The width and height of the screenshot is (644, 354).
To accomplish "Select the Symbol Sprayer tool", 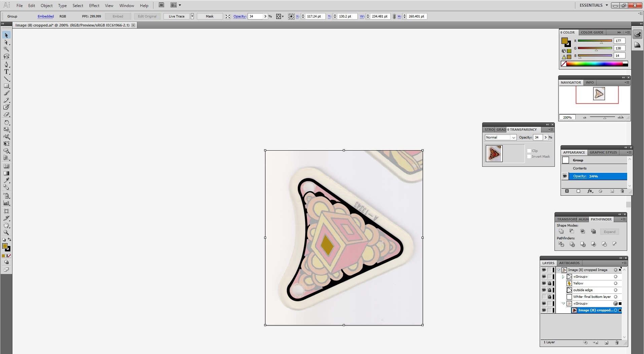I will pyautogui.click(x=6, y=196).
